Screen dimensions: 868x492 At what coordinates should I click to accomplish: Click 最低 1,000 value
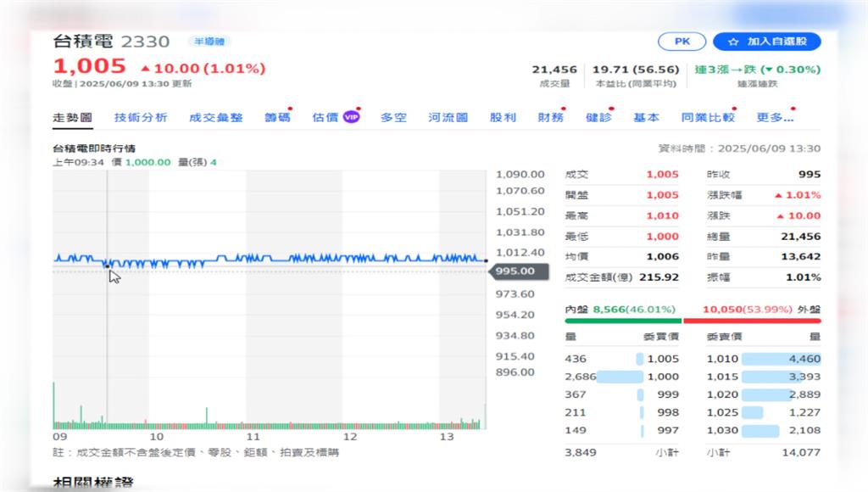[x=663, y=236]
